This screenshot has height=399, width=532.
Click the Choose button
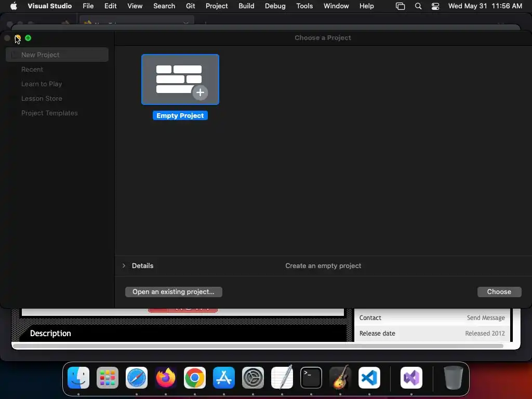coord(499,292)
